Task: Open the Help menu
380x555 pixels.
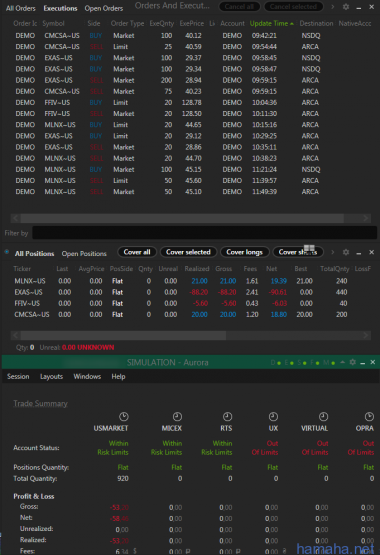Action: point(118,376)
